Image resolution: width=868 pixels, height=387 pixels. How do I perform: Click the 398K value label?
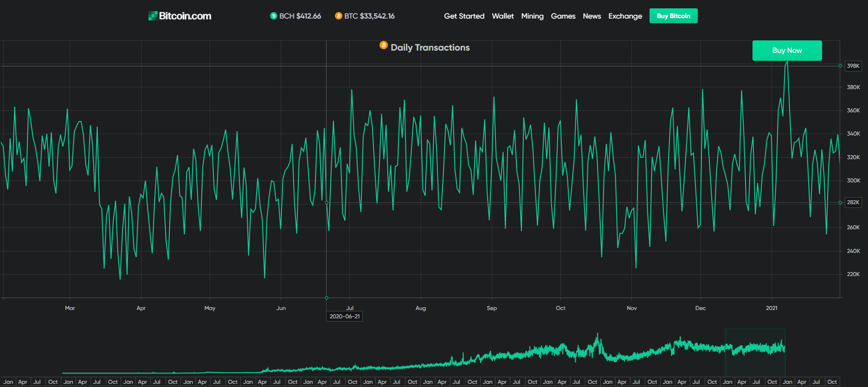click(853, 66)
